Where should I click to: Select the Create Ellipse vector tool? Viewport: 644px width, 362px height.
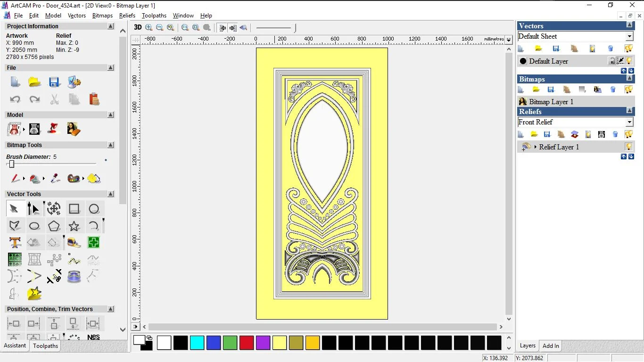(x=34, y=226)
